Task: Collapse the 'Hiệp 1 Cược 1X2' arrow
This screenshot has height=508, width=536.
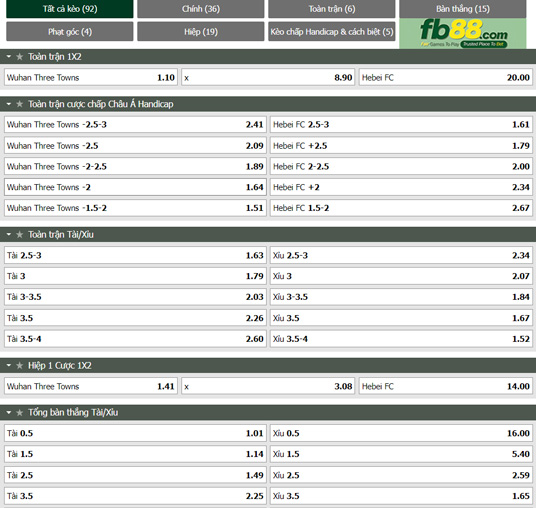Action: tap(9, 365)
